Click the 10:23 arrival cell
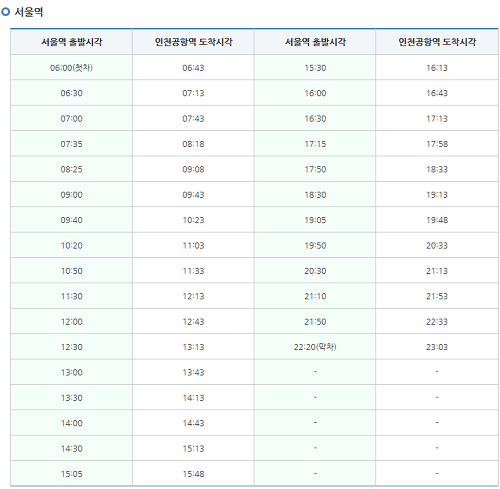Screen dimensions: 500x489 (193, 220)
